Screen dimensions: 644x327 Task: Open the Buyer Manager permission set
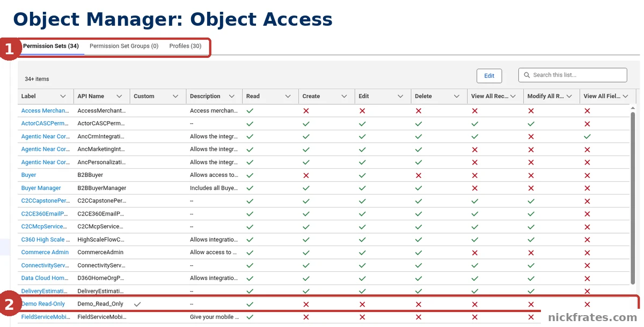point(41,188)
